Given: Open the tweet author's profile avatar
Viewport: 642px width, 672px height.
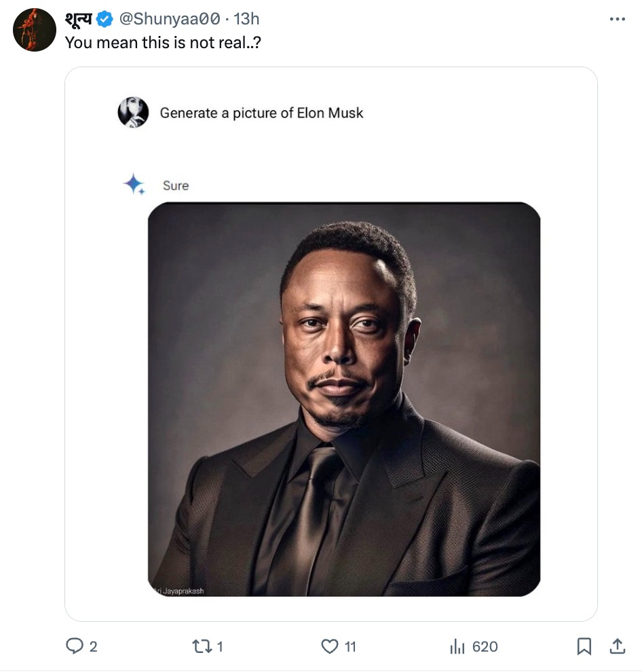Looking at the screenshot, I should (x=35, y=30).
